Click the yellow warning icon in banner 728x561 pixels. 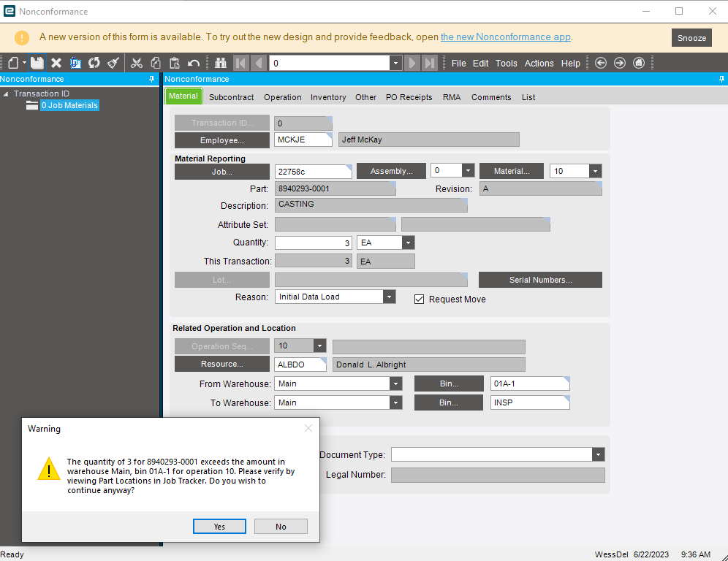pos(22,37)
